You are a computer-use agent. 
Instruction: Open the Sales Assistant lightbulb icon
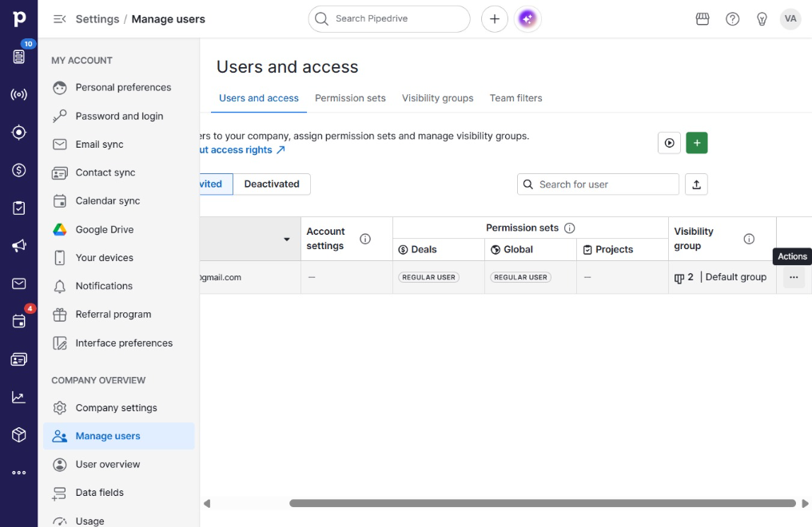click(762, 19)
